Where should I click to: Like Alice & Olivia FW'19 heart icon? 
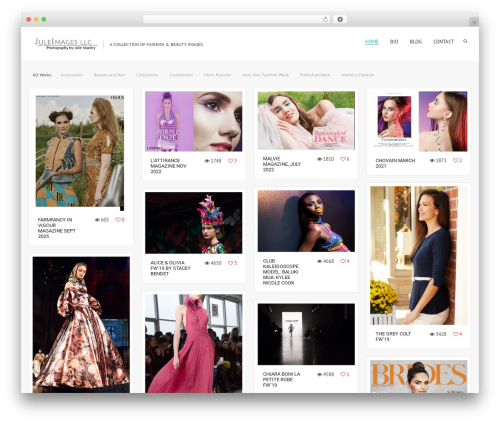pyautogui.click(x=230, y=263)
